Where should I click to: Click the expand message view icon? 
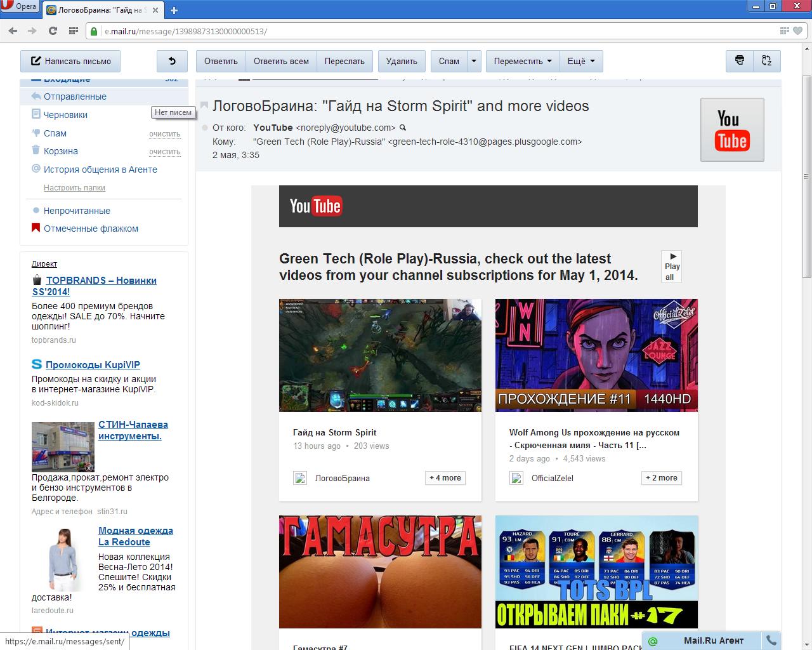coord(766,61)
